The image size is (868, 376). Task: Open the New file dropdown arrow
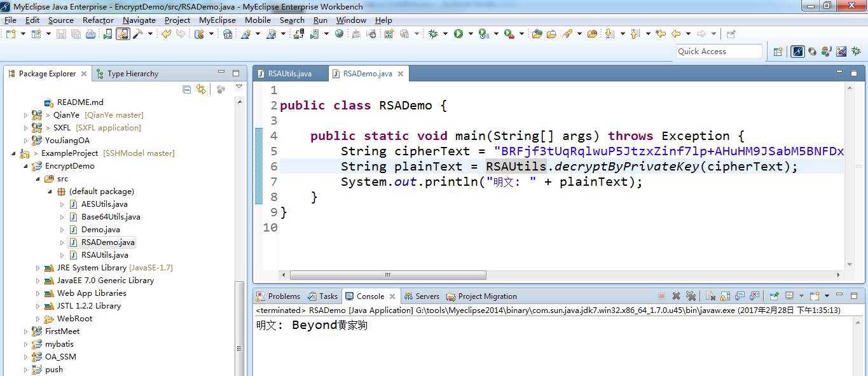coord(23,34)
